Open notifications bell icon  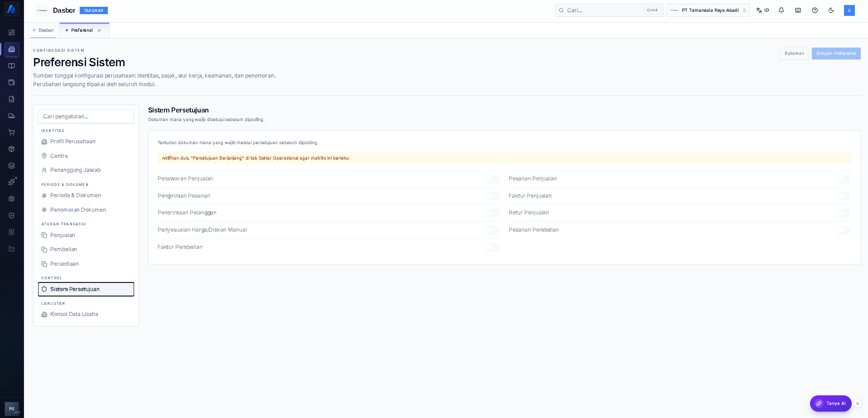click(781, 10)
